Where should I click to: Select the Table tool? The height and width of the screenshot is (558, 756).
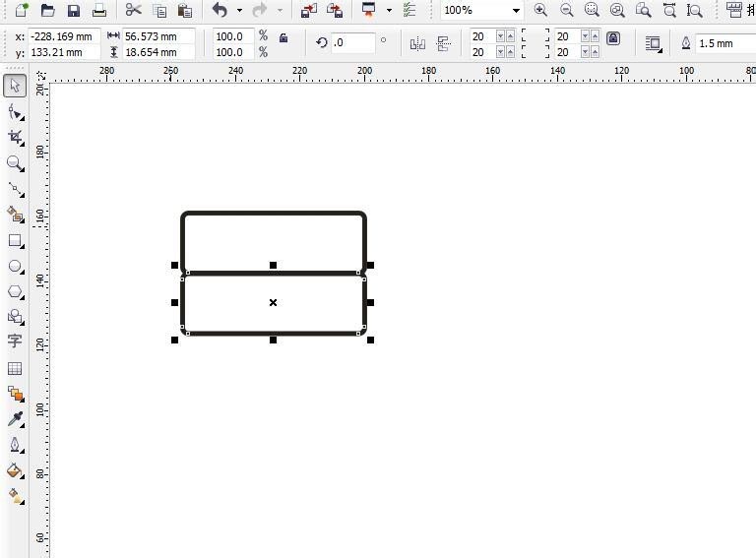point(15,369)
